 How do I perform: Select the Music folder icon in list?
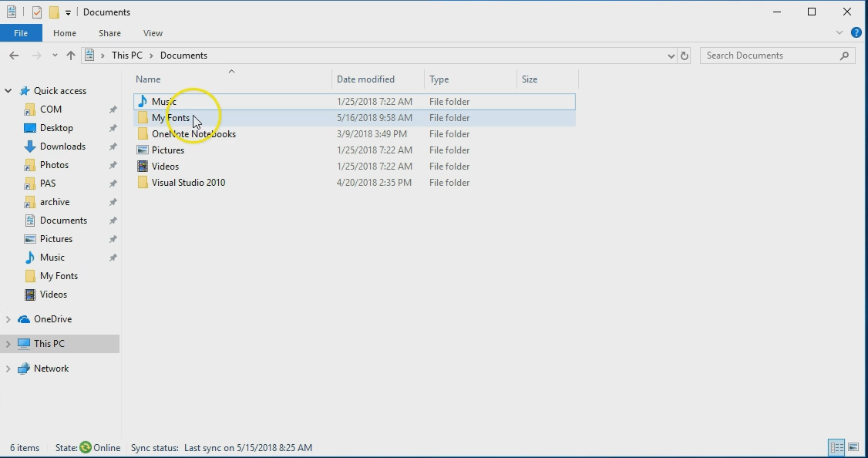(x=143, y=101)
